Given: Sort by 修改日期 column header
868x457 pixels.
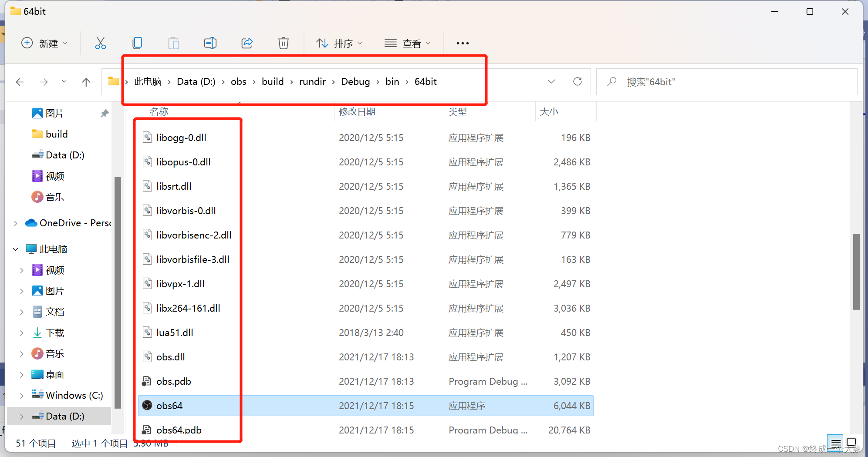Looking at the screenshot, I should point(357,111).
